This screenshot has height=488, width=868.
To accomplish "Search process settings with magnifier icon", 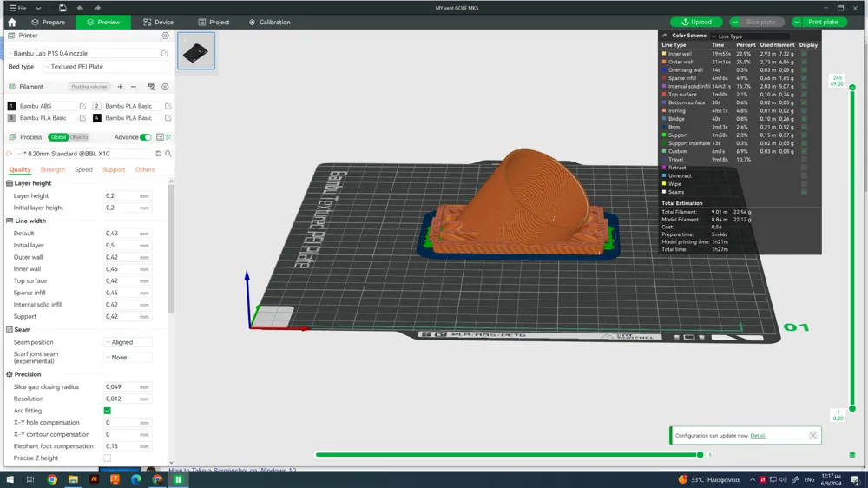I will [x=168, y=154].
